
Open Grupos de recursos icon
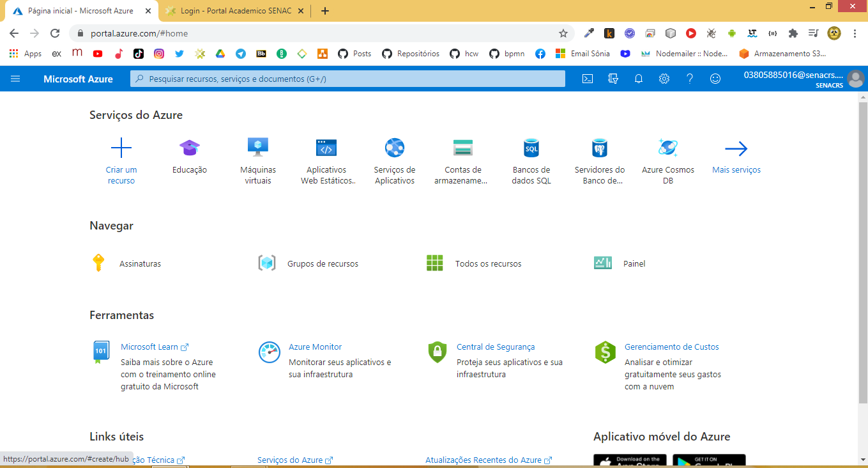coord(266,263)
